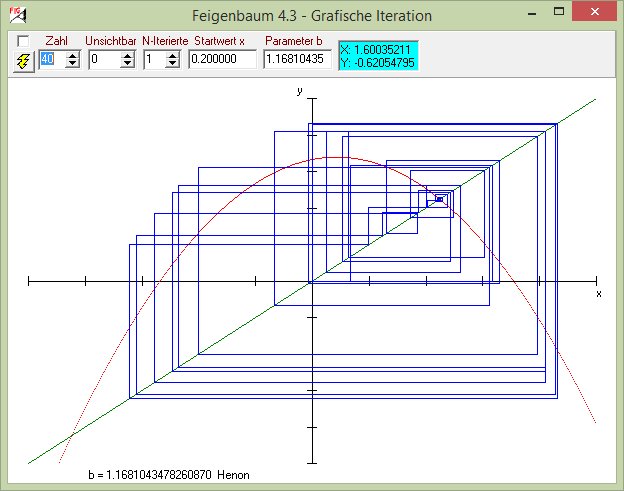Decrease the Zahl value with down arrow
The width and height of the screenshot is (624, 491).
click(x=72, y=64)
